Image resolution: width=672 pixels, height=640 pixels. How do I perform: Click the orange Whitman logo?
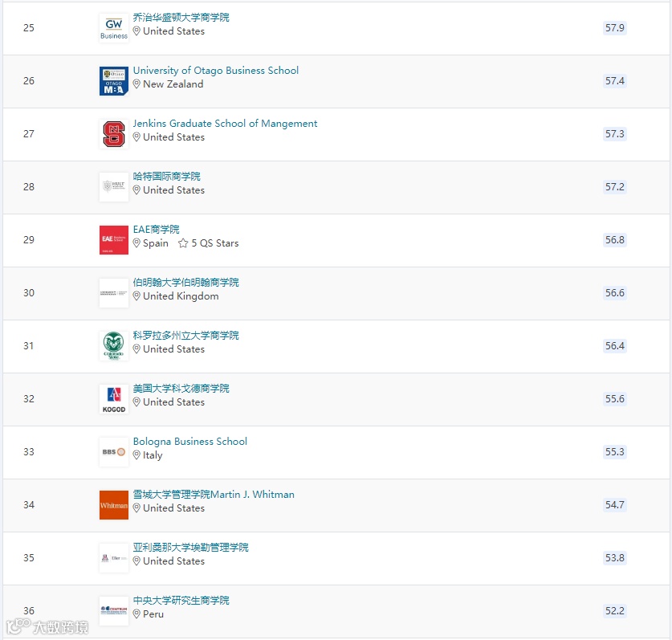click(x=114, y=505)
